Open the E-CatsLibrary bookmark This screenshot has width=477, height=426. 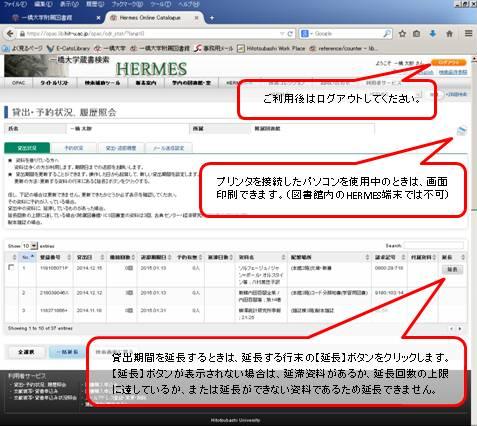pos(69,48)
